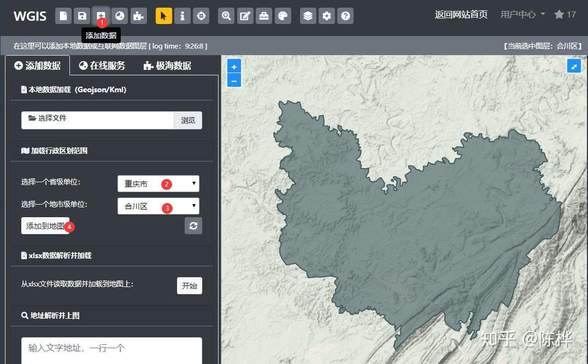The width and height of the screenshot is (588, 364).
Task: Click the crosshair locate tool icon
Action: pos(201,16)
